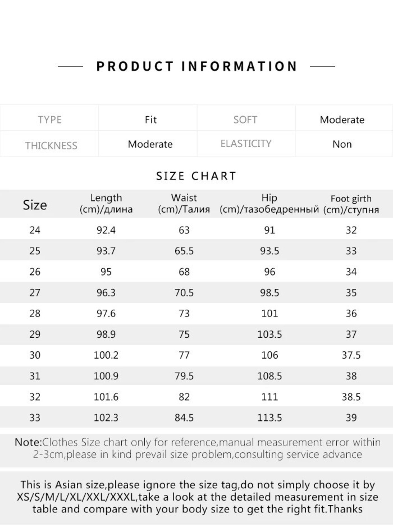Click the THICKNESS label cell
Screen dimensions: 393x532
point(51,145)
